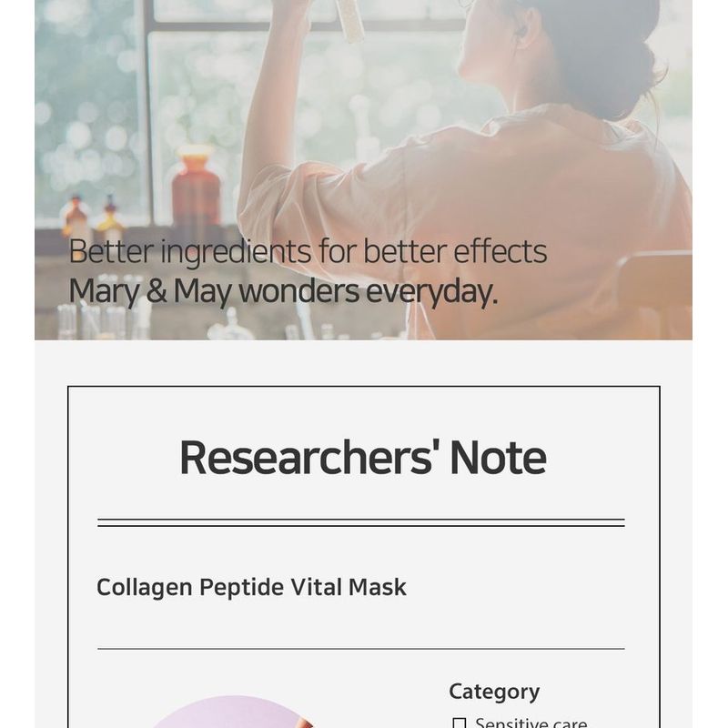This screenshot has width=728, height=728.
Task: Tick the Sensitive care checkbox
Action: pos(460,723)
